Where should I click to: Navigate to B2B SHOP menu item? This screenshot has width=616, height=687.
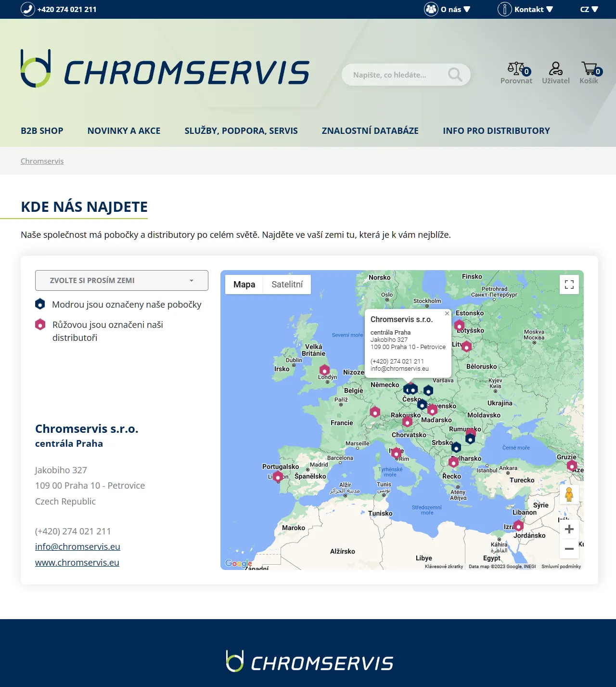(42, 130)
